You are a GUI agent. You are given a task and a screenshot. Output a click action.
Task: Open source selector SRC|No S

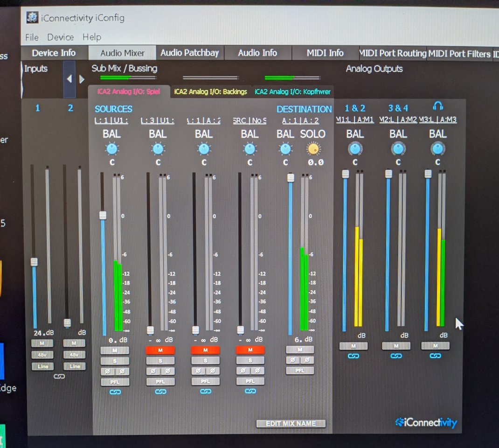pyautogui.click(x=250, y=121)
